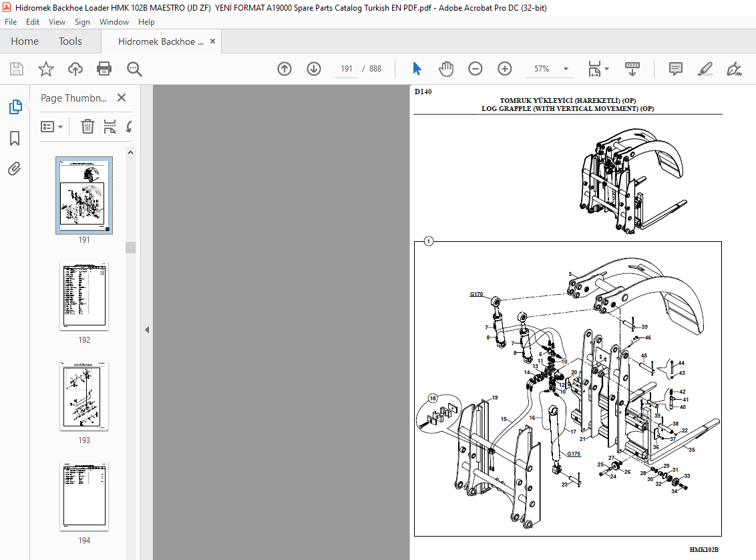Zoom in with plus button
756x560 pixels.
tap(505, 69)
